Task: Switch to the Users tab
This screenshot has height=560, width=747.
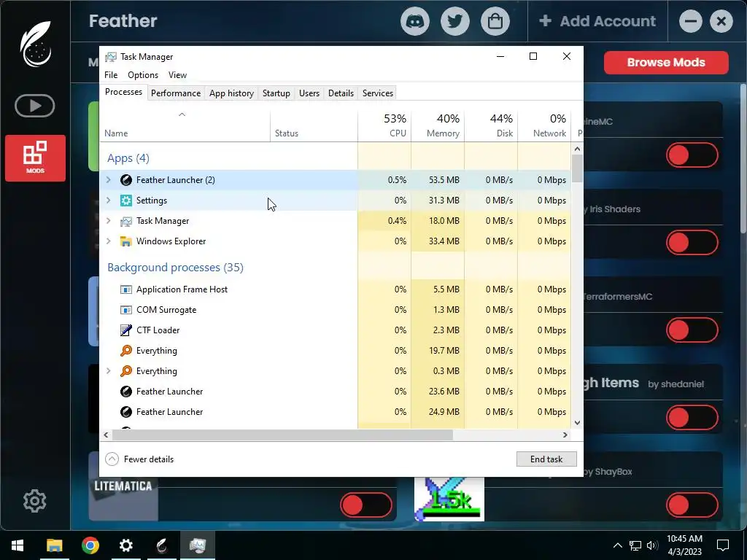Action: coord(309,93)
